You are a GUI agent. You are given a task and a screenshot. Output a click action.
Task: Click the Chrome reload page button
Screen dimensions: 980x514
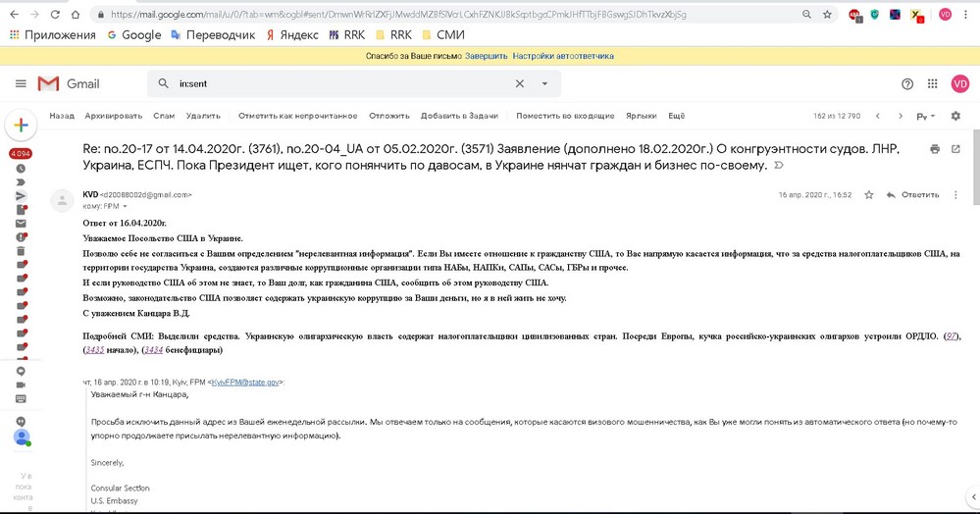point(55,15)
